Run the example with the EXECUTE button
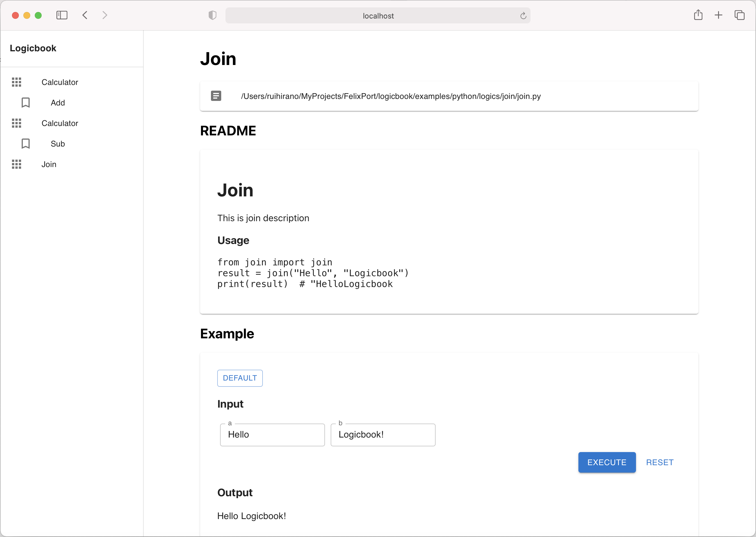 (x=607, y=462)
